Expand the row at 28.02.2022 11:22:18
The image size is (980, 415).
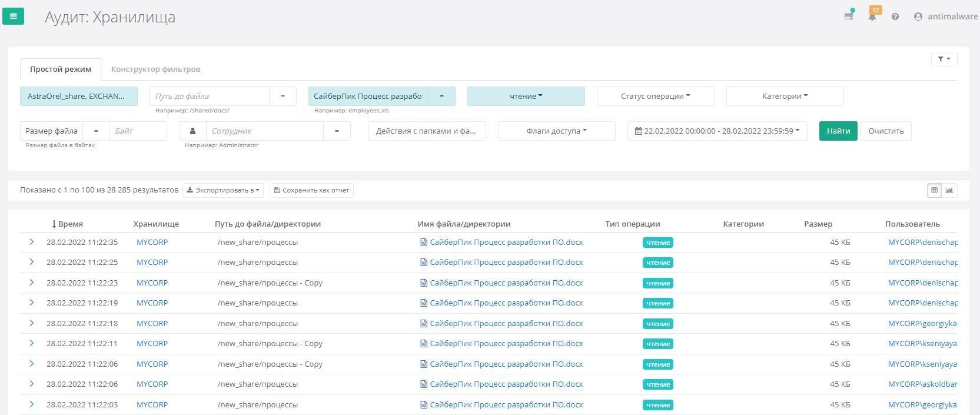click(x=31, y=323)
